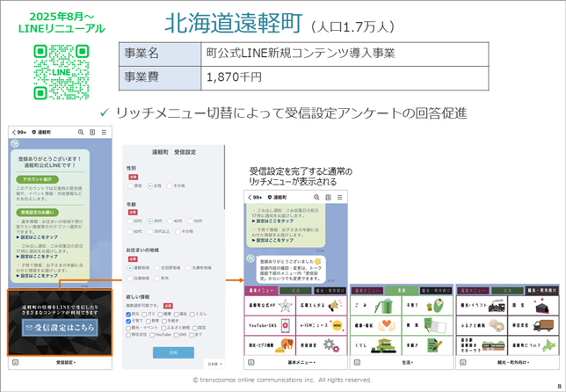Viewport: 566px width, 392px height.
Task: Switch to 基本メニュー tab in the 観光 rich menu
Action: [x=473, y=290]
